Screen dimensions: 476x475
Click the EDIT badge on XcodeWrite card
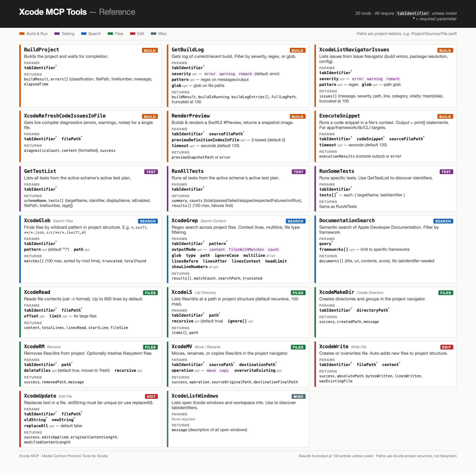(447, 347)
